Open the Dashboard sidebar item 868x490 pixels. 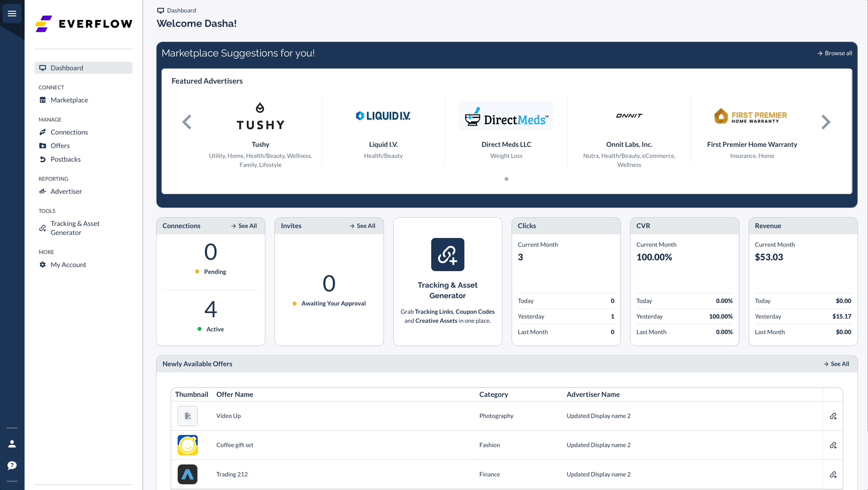66,68
